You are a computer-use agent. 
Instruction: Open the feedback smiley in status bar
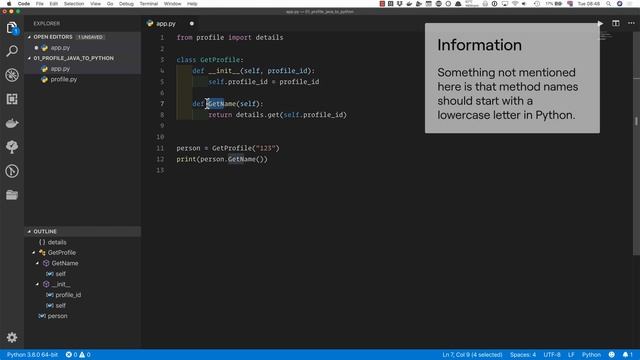pyautogui.click(x=611, y=355)
